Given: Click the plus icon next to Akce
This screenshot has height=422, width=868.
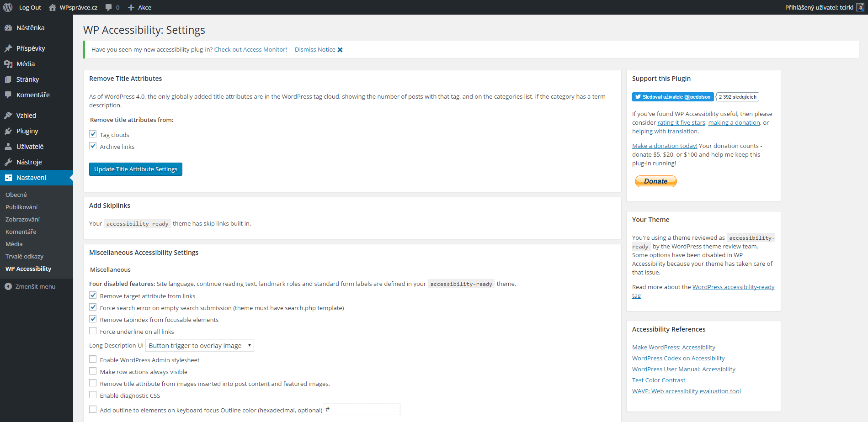Looking at the screenshot, I should (x=131, y=7).
